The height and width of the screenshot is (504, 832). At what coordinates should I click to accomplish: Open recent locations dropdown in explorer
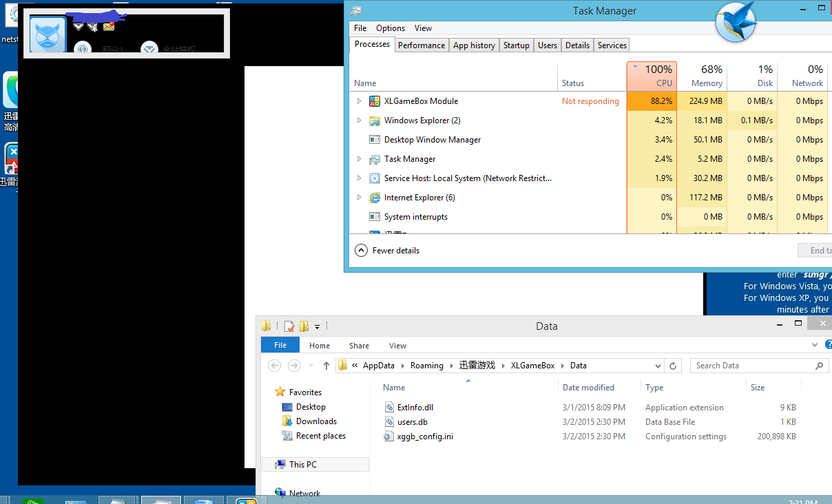[310, 366]
